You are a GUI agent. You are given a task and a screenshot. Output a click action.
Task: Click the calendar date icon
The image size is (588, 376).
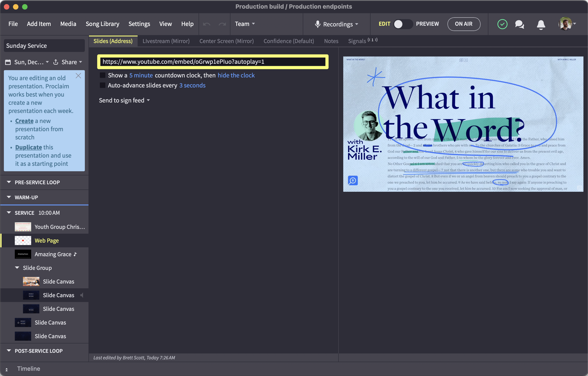coord(8,62)
